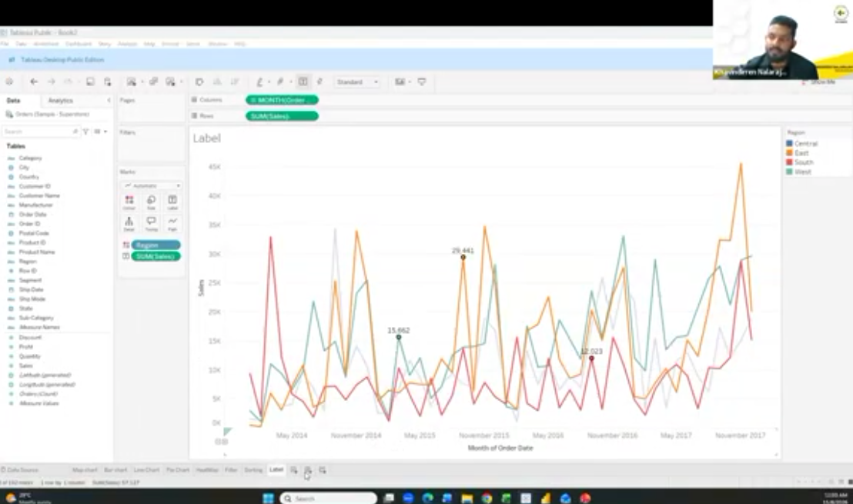Click the West teal legend color swatch
This screenshot has height=504, width=853.
[789, 172]
